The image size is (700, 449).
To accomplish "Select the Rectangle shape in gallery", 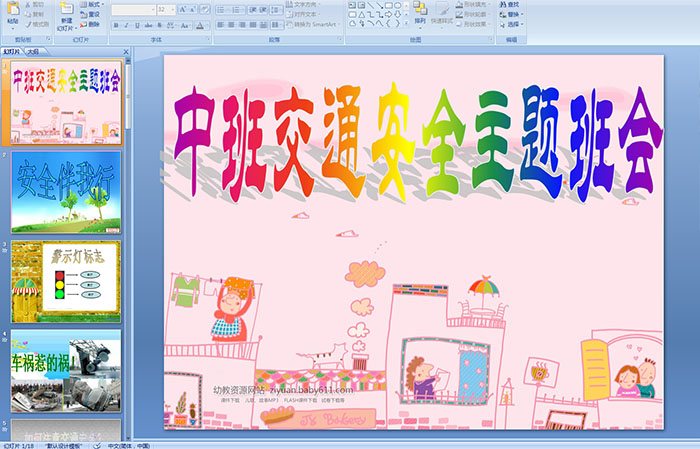I will [388, 5].
